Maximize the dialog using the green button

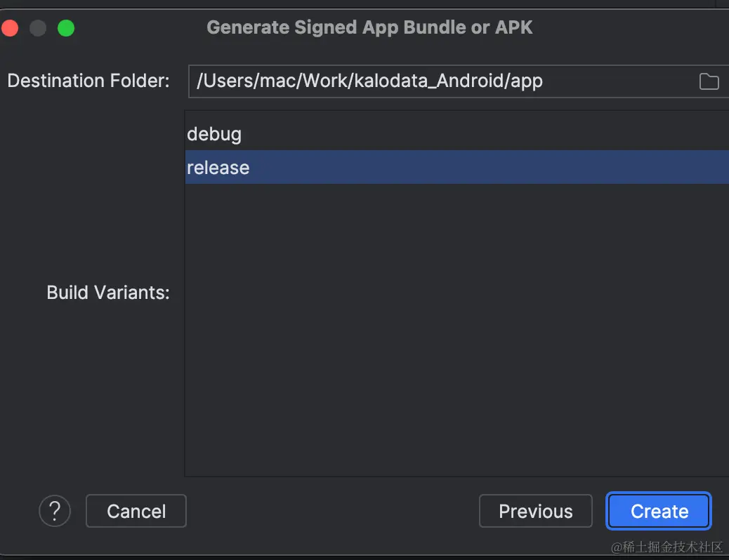point(66,28)
